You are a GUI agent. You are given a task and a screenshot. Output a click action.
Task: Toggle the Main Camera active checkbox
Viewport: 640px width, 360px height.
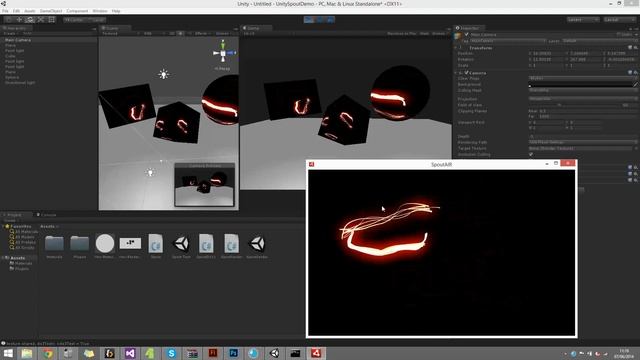click(x=467, y=35)
